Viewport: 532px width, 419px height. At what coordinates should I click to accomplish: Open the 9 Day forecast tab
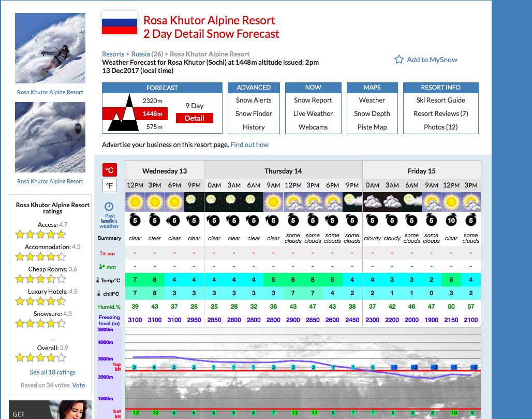coord(195,106)
